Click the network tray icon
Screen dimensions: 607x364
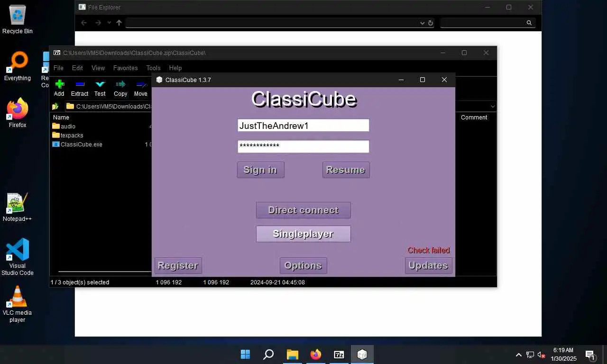pos(530,355)
